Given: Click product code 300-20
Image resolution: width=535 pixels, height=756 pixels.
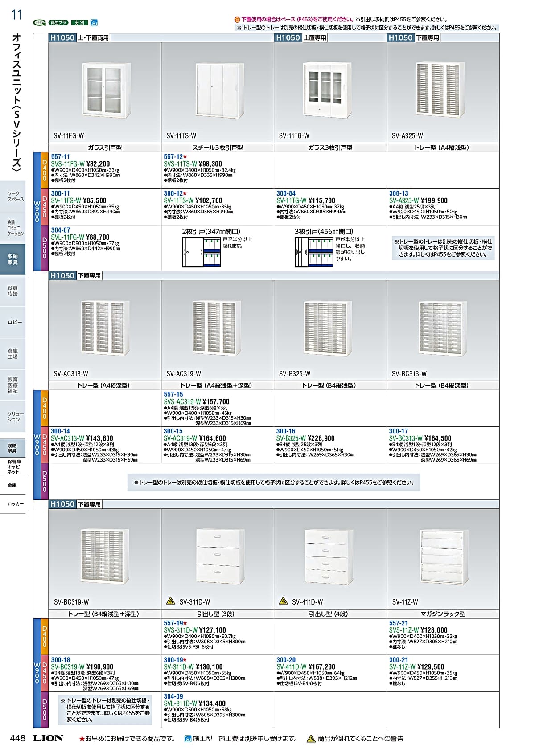Looking at the screenshot, I should click(286, 660).
